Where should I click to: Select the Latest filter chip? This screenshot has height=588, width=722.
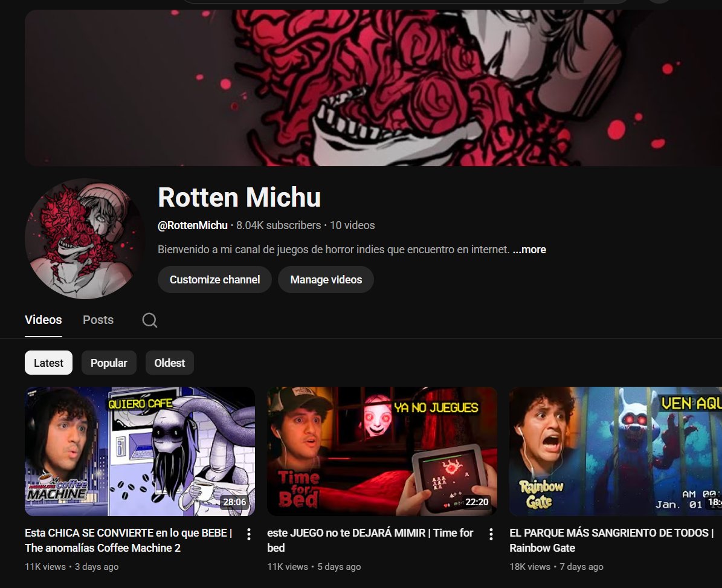click(48, 363)
